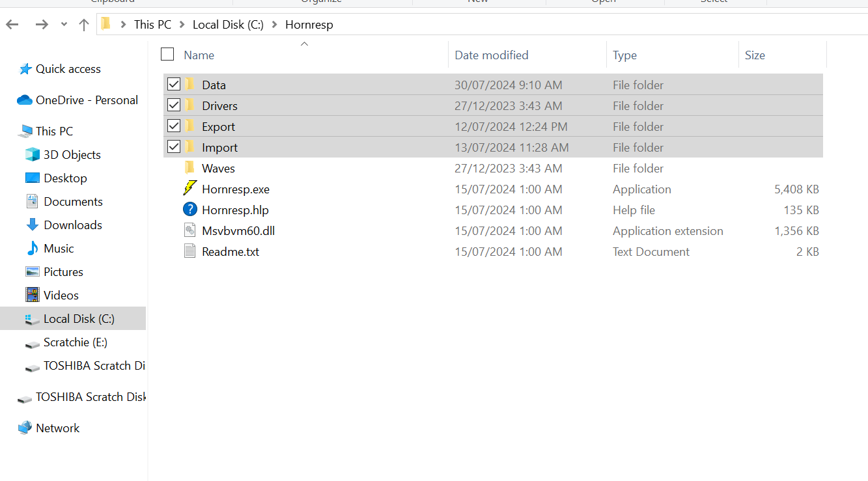Expand the chevron after This PC
Image resolution: width=868 pixels, height=481 pixels.
[182, 25]
